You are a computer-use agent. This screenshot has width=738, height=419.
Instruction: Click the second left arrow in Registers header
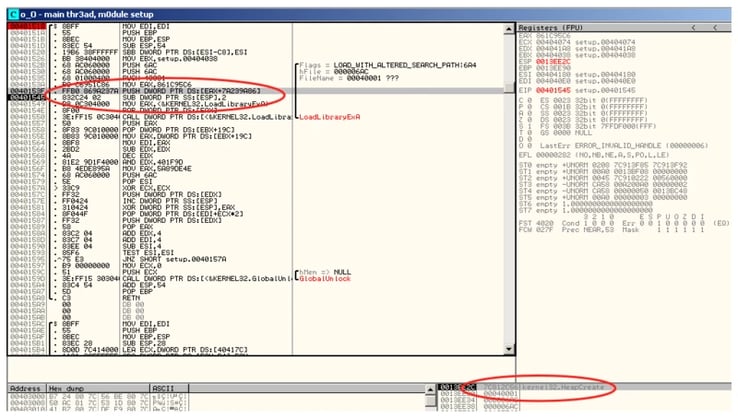pyautogui.click(x=713, y=26)
